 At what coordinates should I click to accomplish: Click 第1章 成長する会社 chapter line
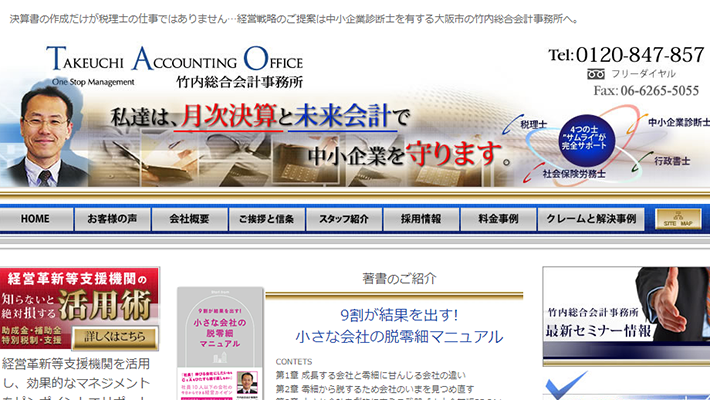pyautogui.click(x=370, y=375)
